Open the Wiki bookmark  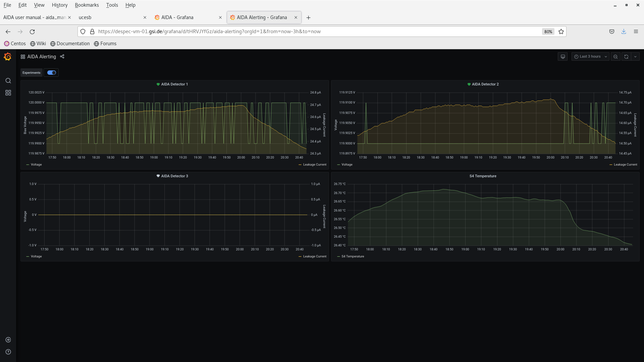[38, 44]
